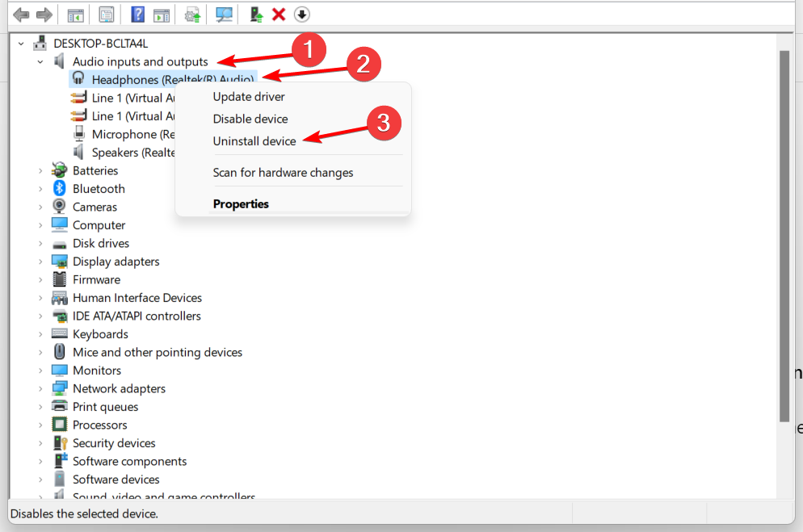The image size is (803, 532).
Task: Click the Enable device toolbar icon
Action: pos(256,15)
